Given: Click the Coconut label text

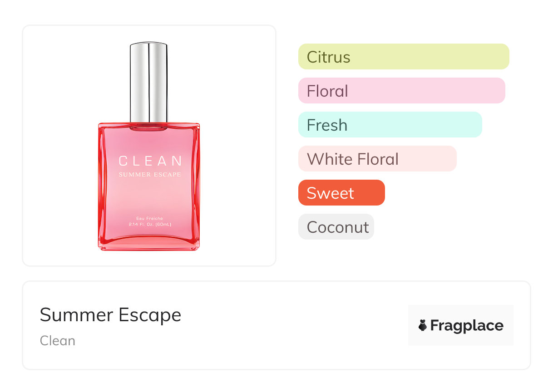Looking at the screenshot, I should [338, 227].
